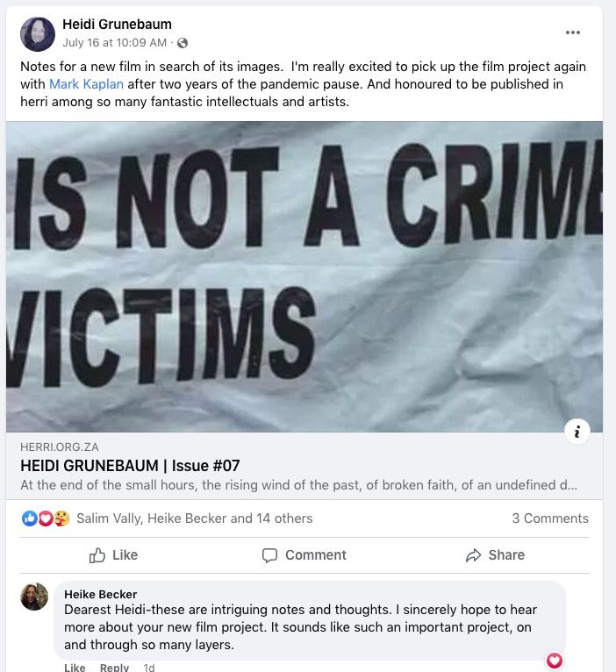Expand the 3 Comments list

550,518
